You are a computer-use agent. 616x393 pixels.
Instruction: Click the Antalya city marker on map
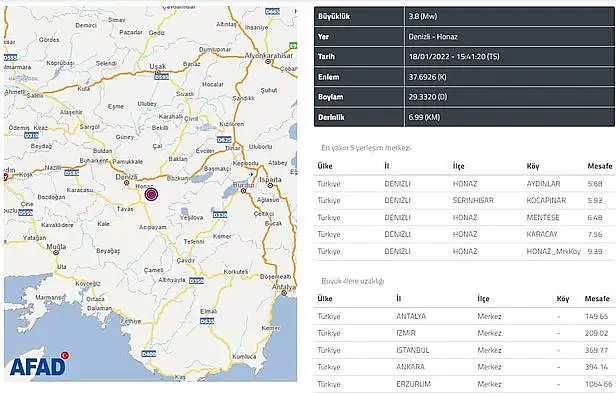284,293
